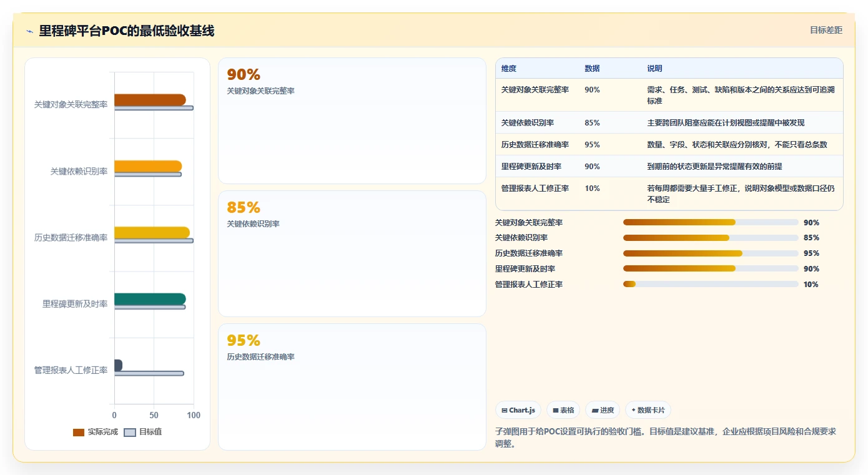Click the x-axis tick label 50

[x=154, y=415]
